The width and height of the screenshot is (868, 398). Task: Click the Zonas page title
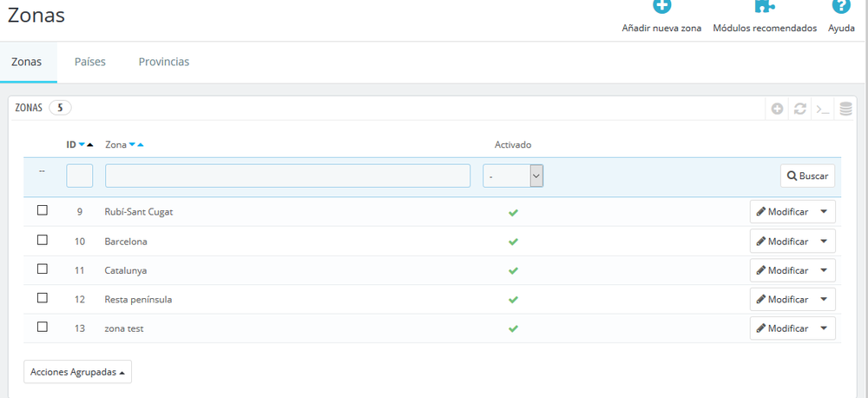36,15
